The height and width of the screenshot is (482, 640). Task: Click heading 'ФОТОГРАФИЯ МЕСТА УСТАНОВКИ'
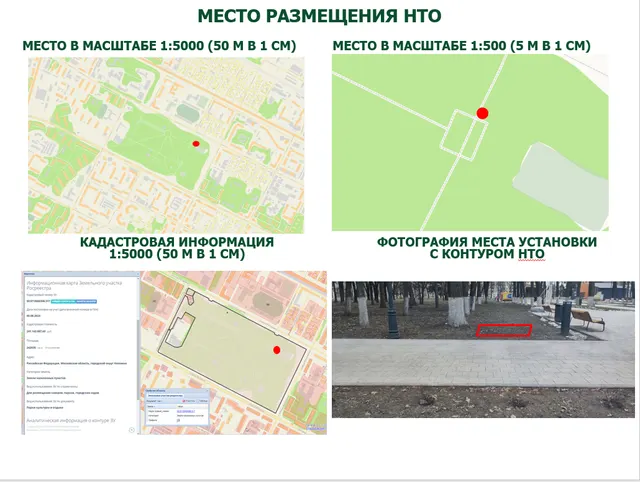(487, 242)
